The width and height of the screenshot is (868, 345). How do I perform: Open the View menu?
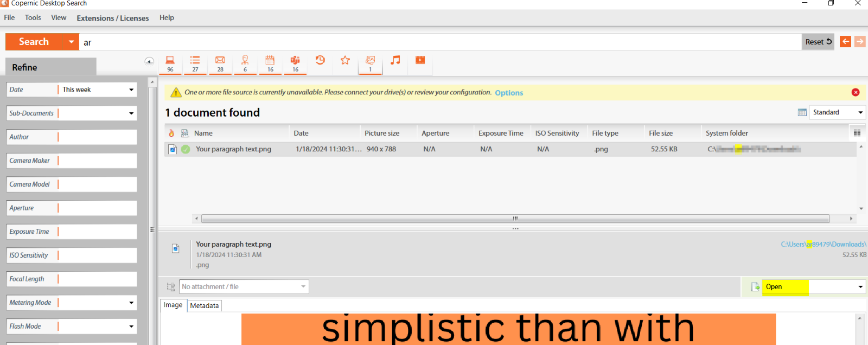tap(59, 17)
